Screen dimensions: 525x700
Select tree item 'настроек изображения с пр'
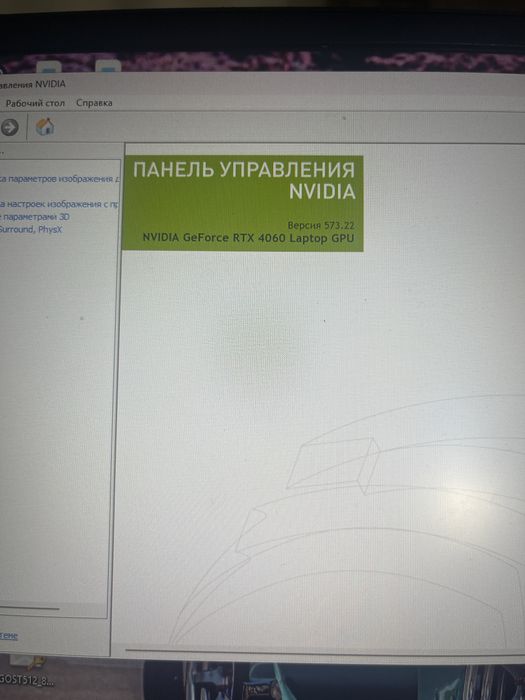pos(59,204)
